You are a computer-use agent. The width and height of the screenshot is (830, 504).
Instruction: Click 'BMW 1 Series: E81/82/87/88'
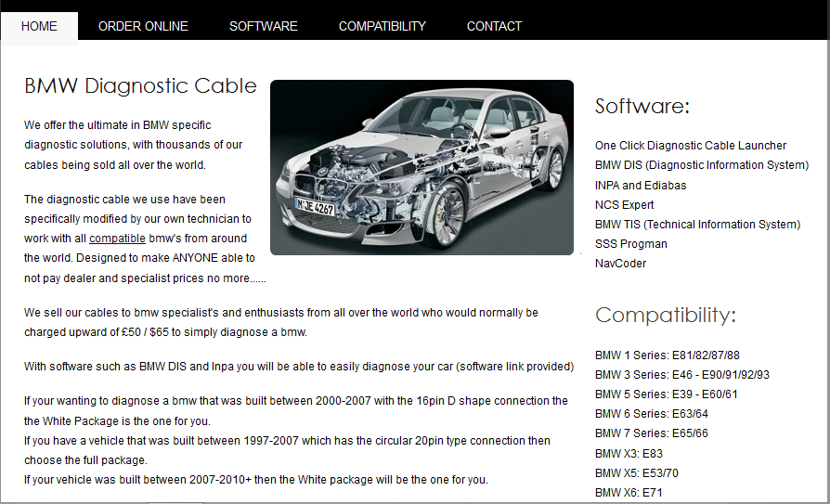click(x=667, y=355)
